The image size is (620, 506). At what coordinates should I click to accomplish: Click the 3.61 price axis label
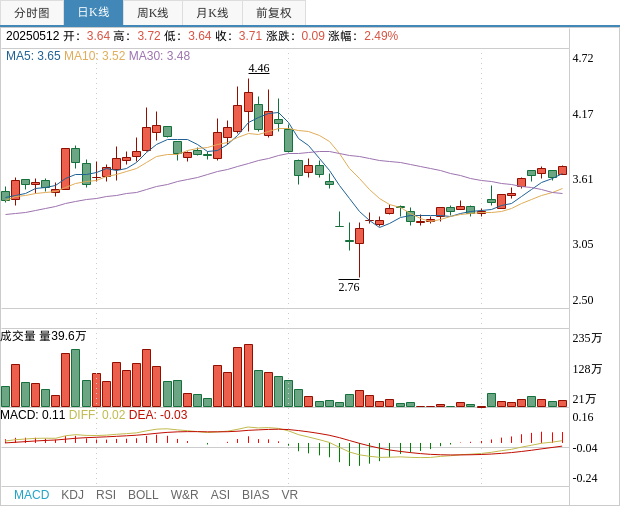[583, 179]
